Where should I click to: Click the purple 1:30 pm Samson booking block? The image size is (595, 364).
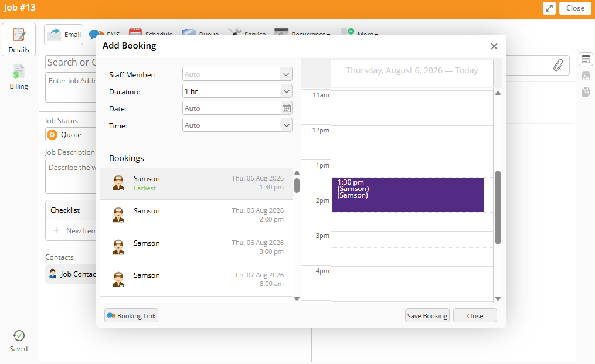coord(408,195)
